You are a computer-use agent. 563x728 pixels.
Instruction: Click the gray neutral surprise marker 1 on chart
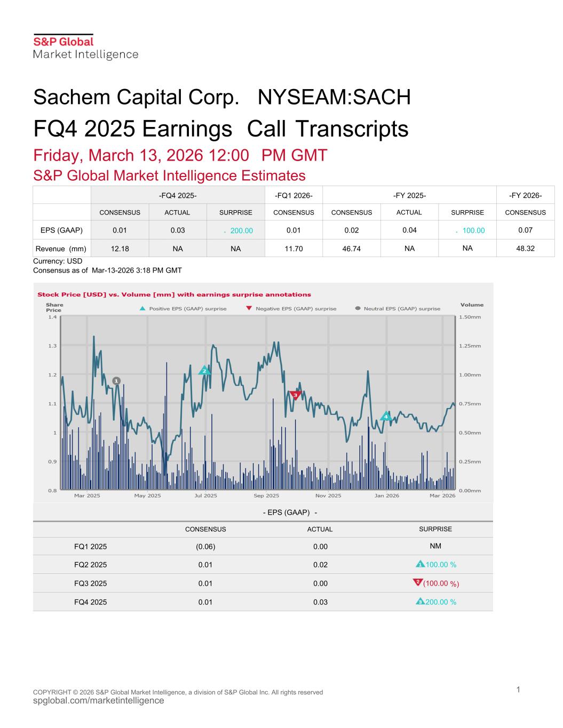[x=116, y=381]
